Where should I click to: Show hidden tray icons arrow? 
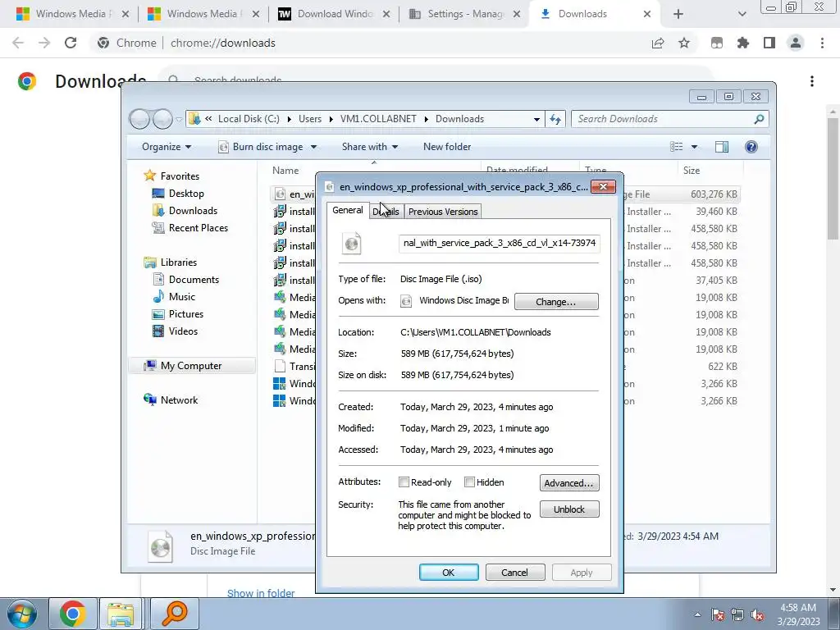pyautogui.click(x=697, y=614)
